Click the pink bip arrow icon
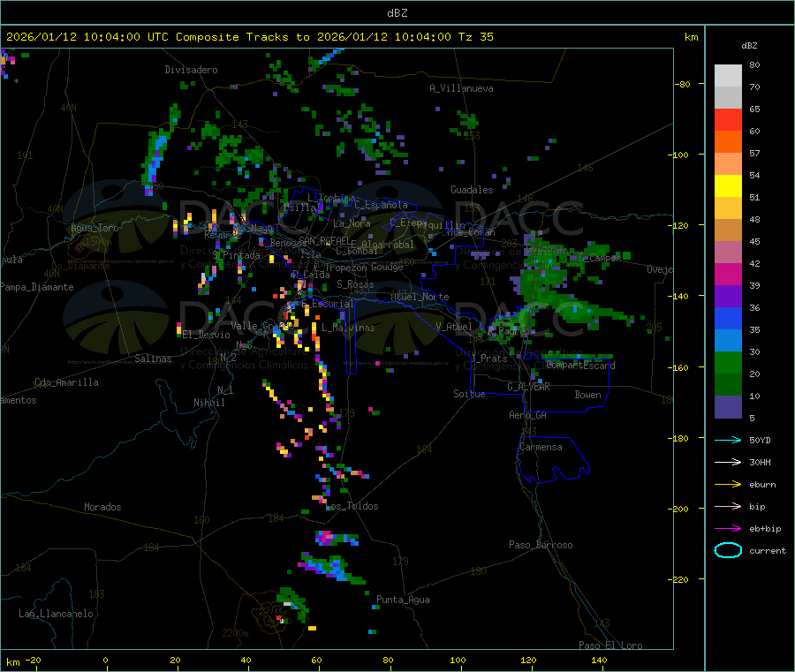The image size is (795, 672). tap(728, 506)
